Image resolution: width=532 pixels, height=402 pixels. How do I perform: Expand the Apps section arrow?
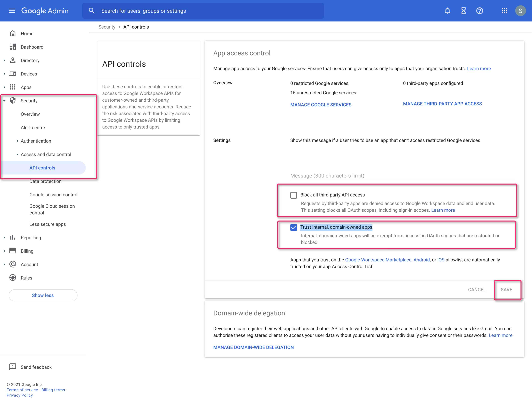tap(4, 87)
